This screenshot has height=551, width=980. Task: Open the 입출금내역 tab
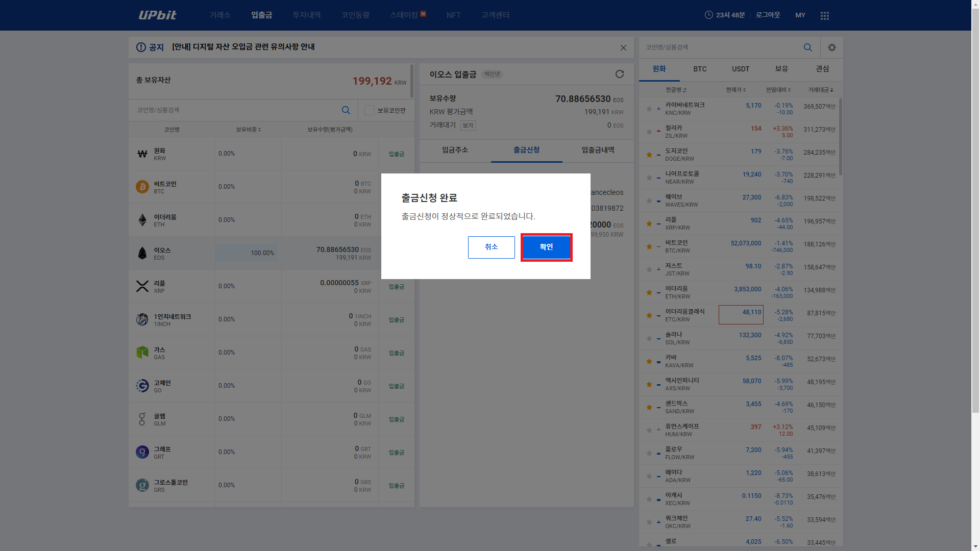598,150
